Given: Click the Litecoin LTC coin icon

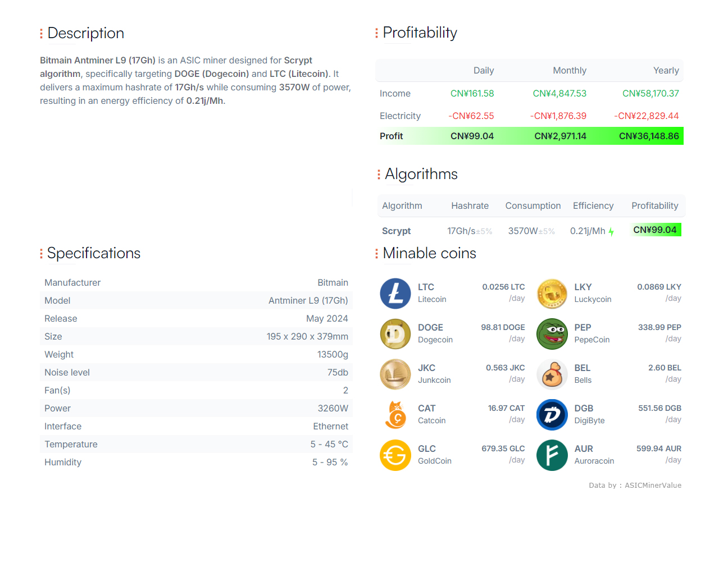Looking at the screenshot, I should (x=395, y=294).
